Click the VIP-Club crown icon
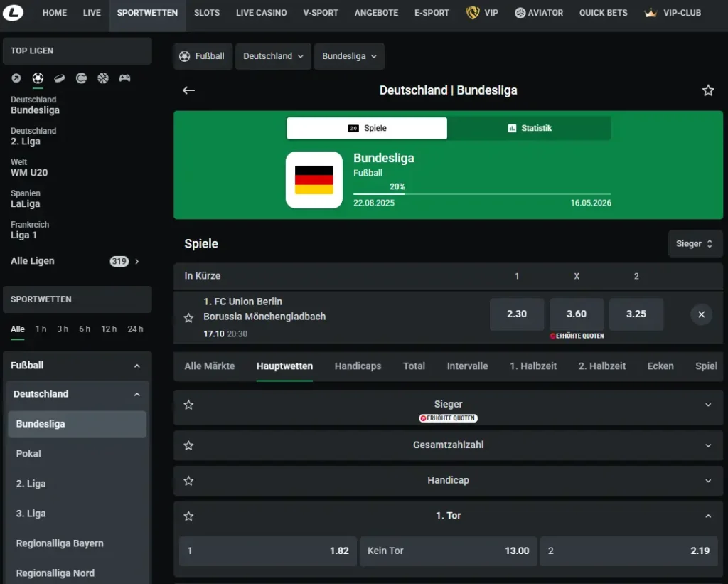The width and height of the screenshot is (728, 584). (648, 12)
